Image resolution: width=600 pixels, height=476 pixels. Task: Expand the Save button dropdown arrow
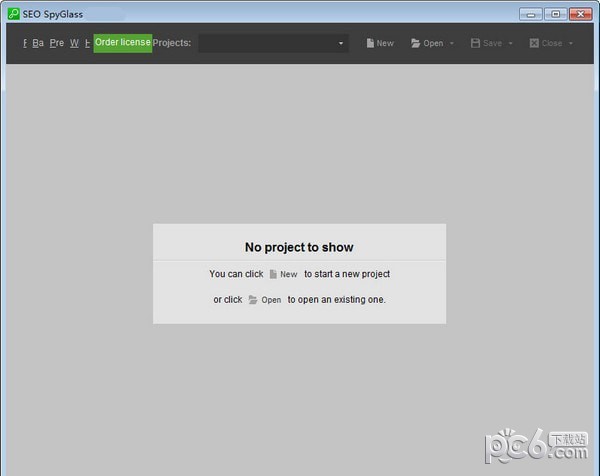click(510, 43)
